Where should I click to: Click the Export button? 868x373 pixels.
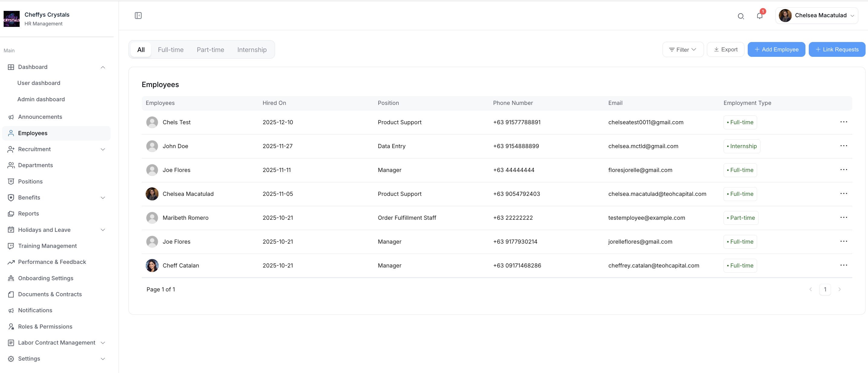[x=725, y=50]
